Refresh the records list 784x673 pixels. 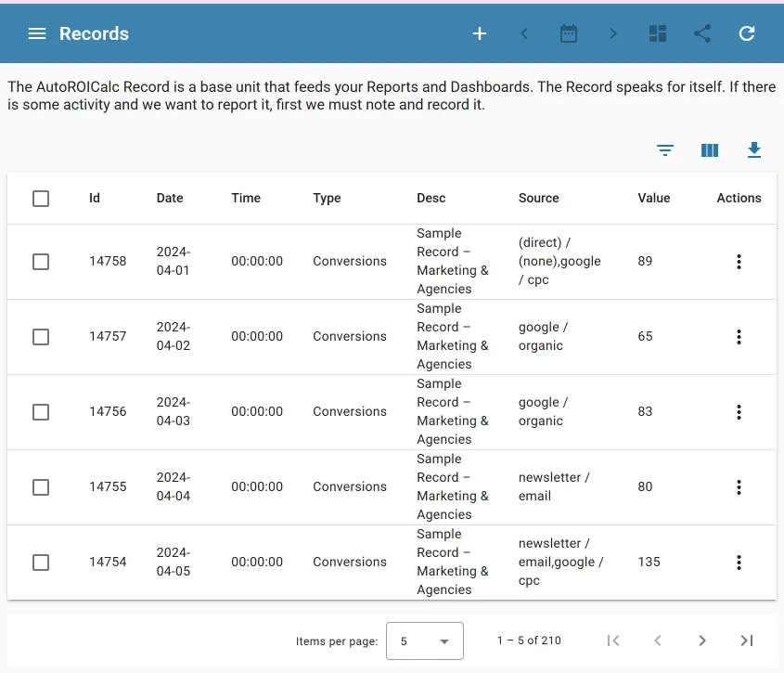click(746, 33)
